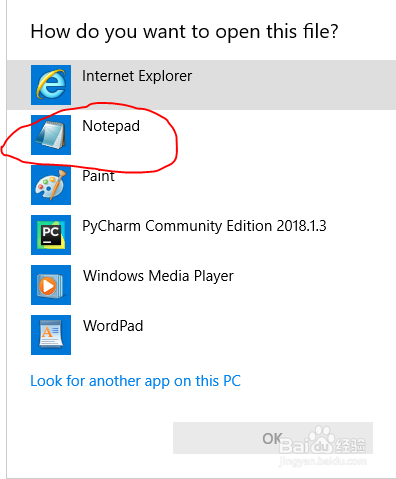Select the PyCharm PC icon
The image size is (396, 479).
pyautogui.click(x=51, y=235)
